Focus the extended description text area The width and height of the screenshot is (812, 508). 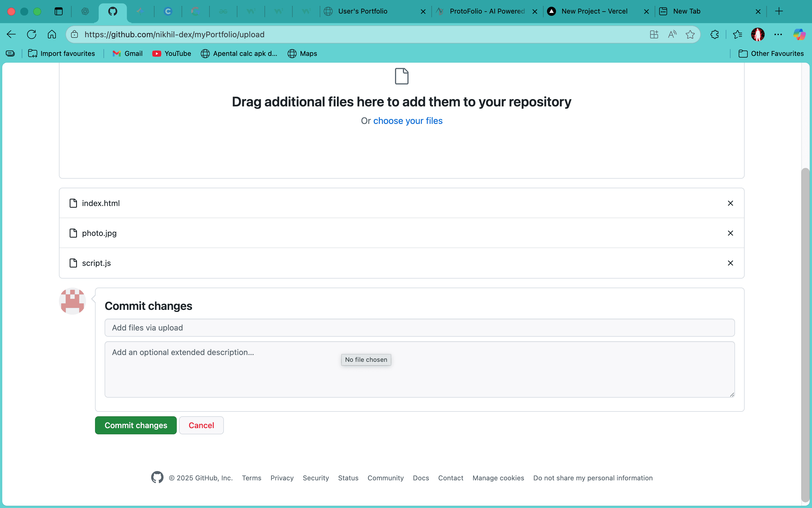(420, 370)
